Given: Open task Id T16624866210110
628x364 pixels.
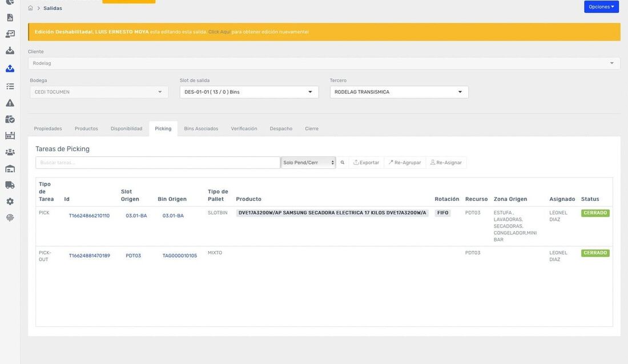Looking at the screenshot, I should (89, 216).
